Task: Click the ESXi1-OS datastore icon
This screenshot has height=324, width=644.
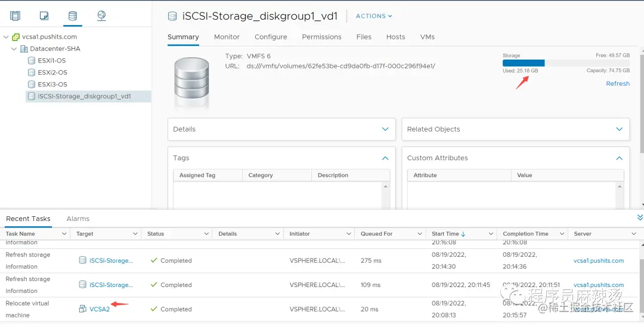Action: point(31,61)
